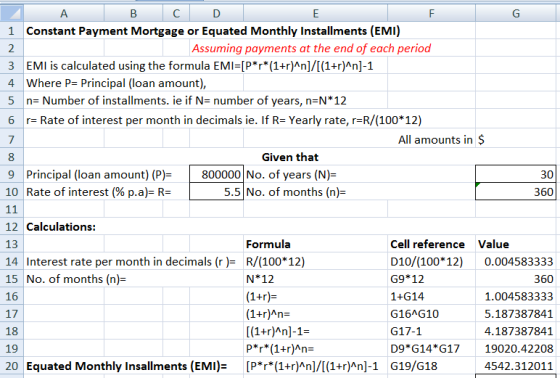Select column C header
560x378 pixels.
pos(176,13)
